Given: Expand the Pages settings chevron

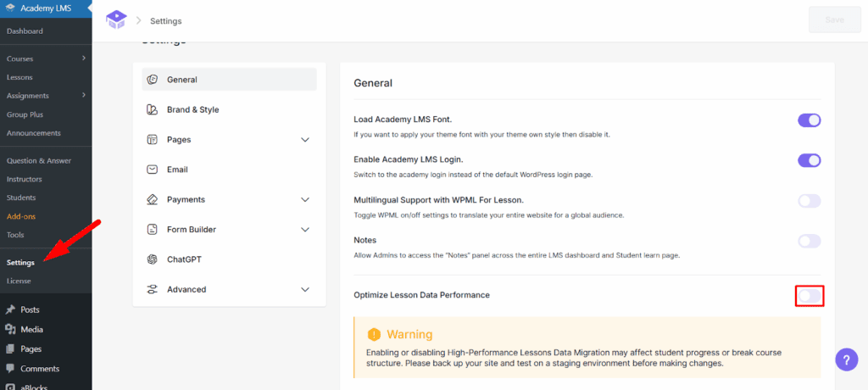Looking at the screenshot, I should coord(305,140).
